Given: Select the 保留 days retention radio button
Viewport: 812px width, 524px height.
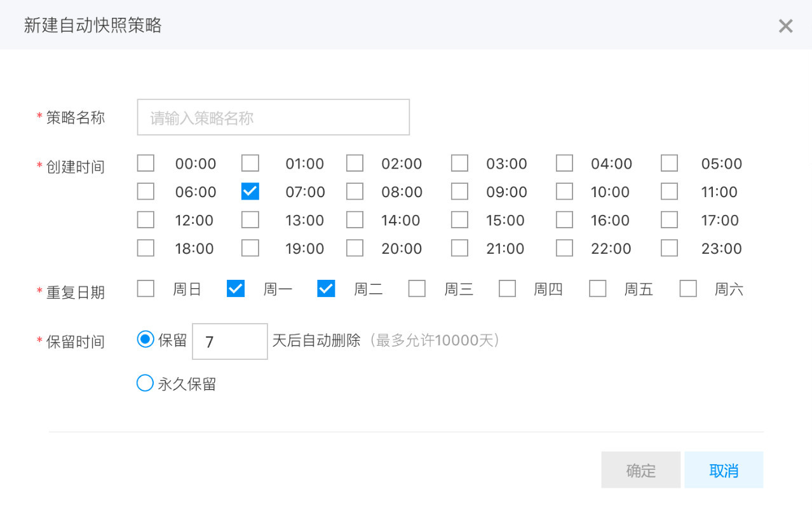Looking at the screenshot, I should [x=145, y=340].
